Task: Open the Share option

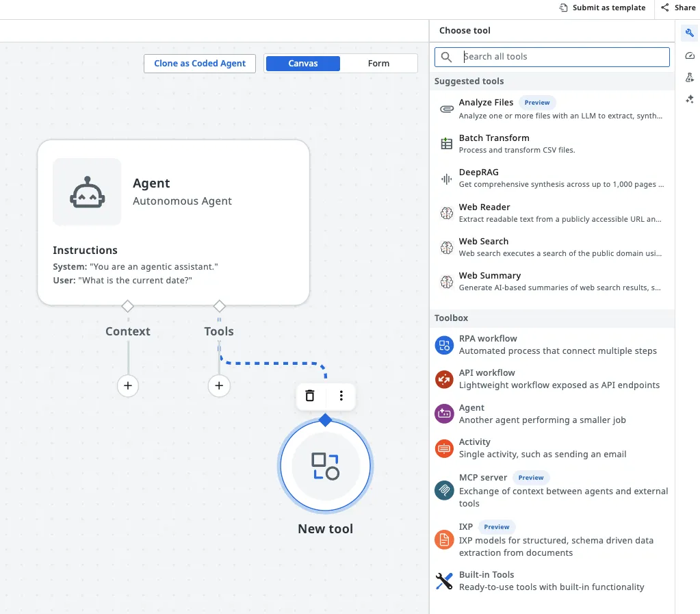Action: click(678, 8)
